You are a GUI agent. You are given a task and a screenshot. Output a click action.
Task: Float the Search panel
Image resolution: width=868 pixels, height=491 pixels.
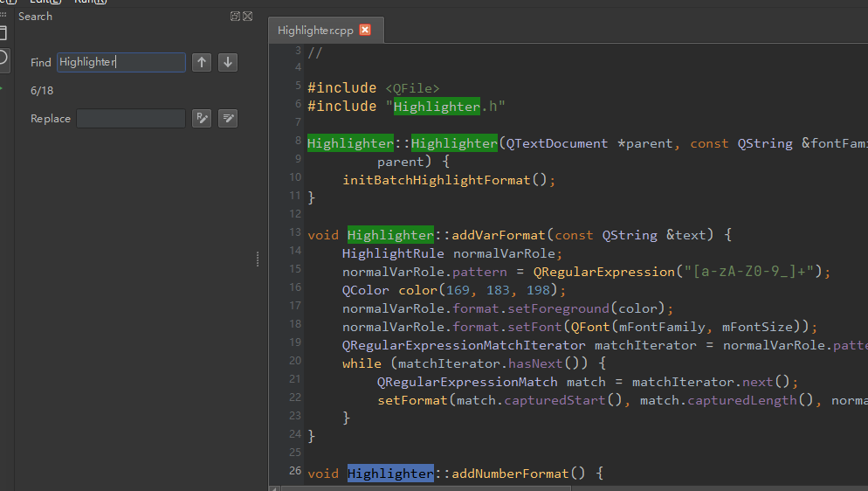click(x=235, y=16)
